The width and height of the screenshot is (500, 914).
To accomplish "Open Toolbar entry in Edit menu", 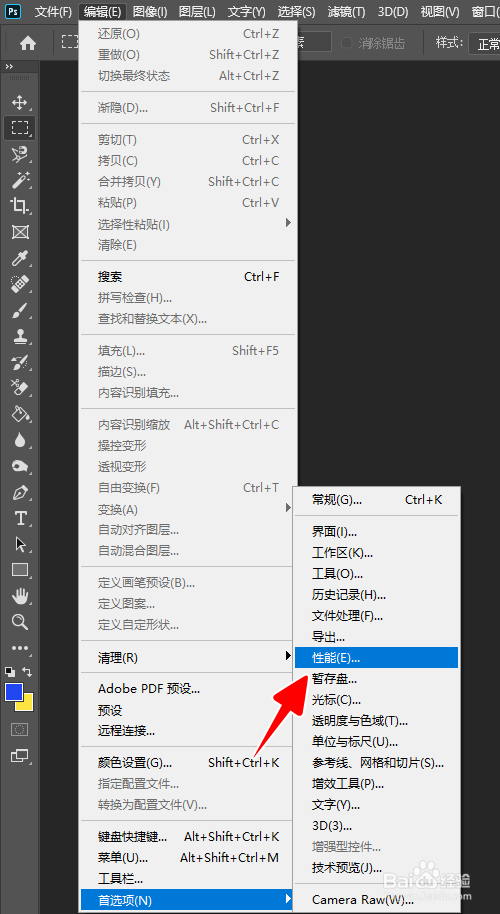I will point(188,878).
